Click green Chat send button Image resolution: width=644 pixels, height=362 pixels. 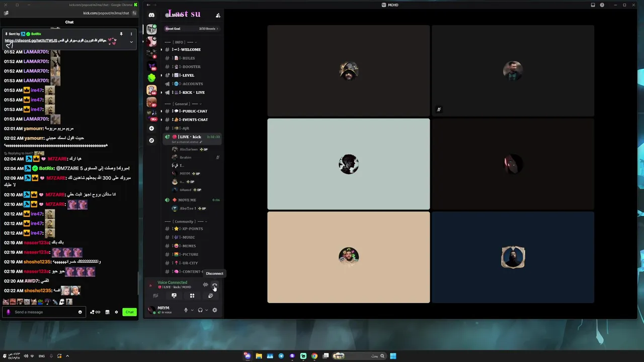130,312
